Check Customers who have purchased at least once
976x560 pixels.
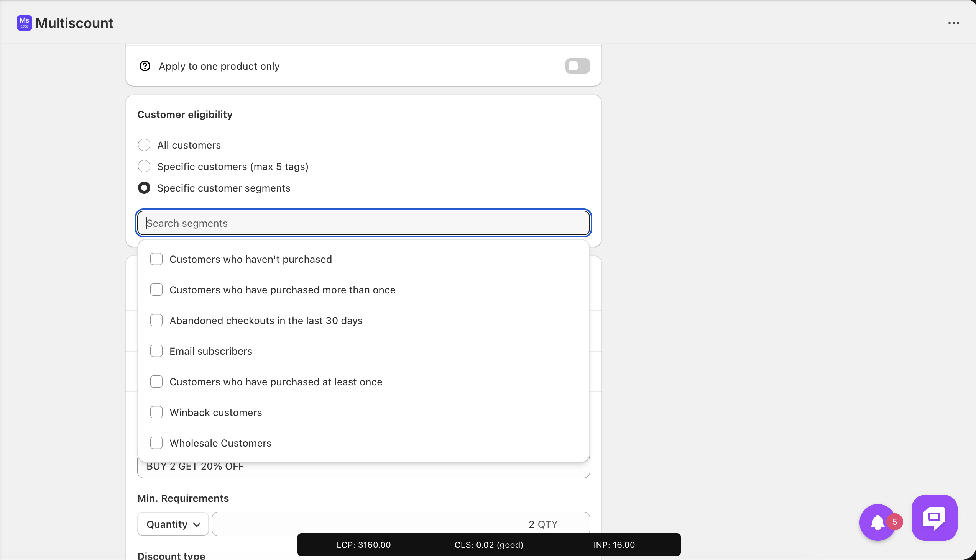[x=156, y=382]
